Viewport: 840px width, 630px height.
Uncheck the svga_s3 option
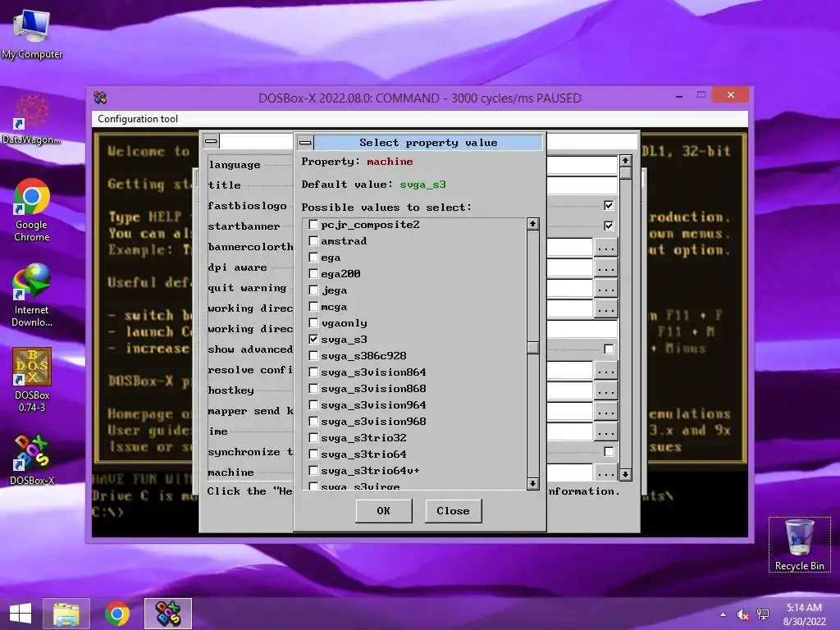(x=314, y=339)
